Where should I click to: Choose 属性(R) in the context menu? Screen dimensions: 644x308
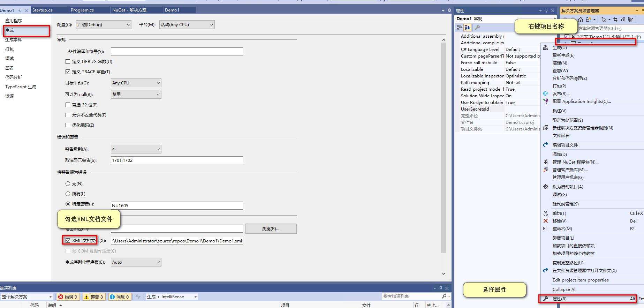559,299
